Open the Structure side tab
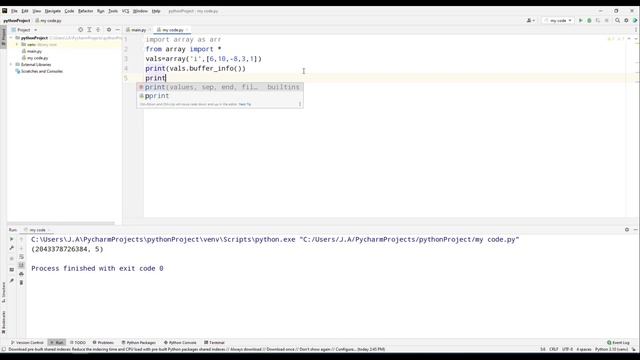The height and width of the screenshot is (360, 640). pyautogui.click(x=4, y=292)
